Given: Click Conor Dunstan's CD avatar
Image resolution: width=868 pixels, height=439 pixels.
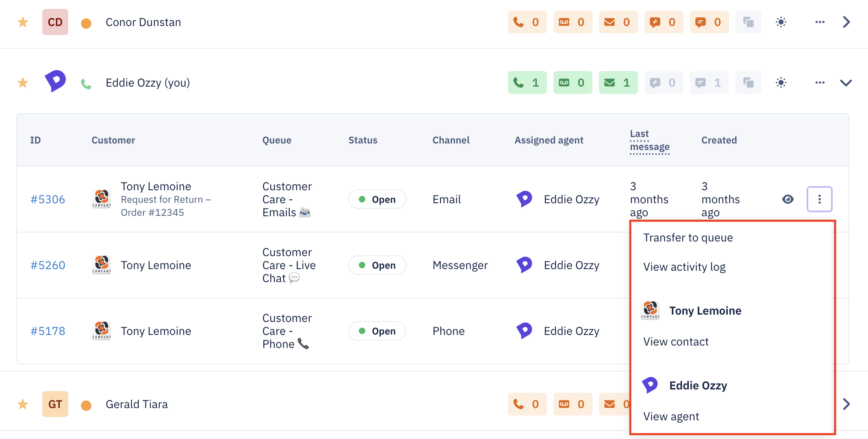Looking at the screenshot, I should pos(55,22).
